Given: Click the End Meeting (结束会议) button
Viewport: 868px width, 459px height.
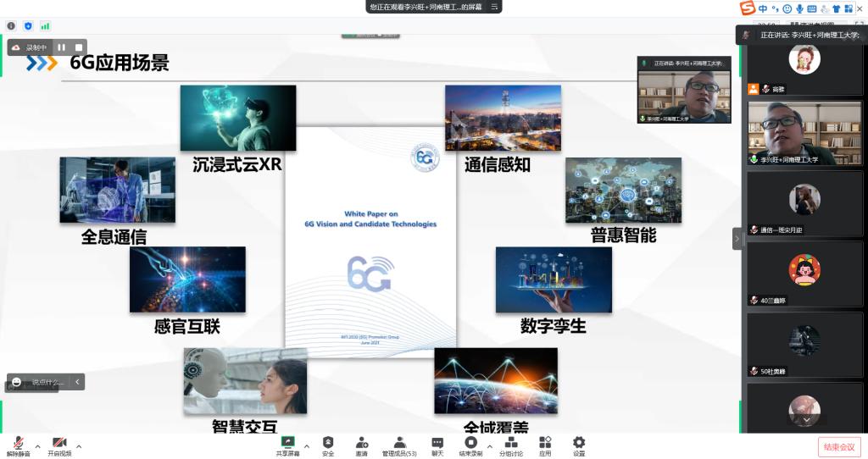Looking at the screenshot, I should pyautogui.click(x=839, y=446).
